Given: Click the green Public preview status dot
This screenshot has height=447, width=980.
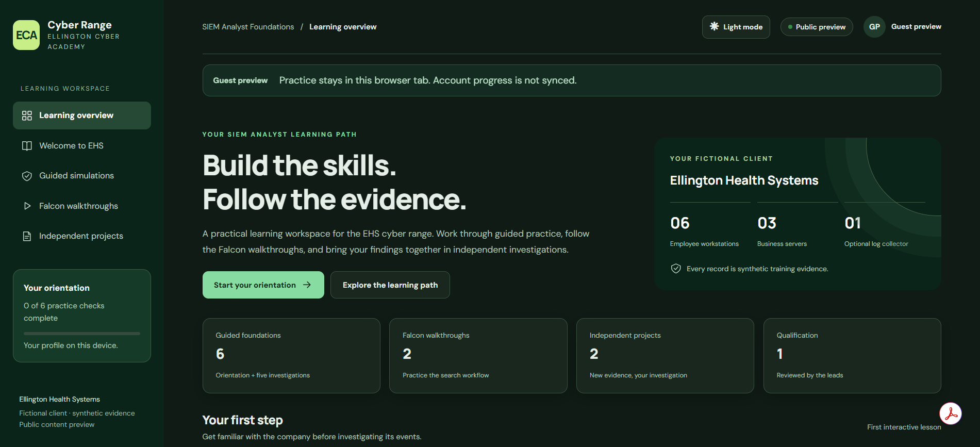Looking at the screenshot, I should click(790, 27).
